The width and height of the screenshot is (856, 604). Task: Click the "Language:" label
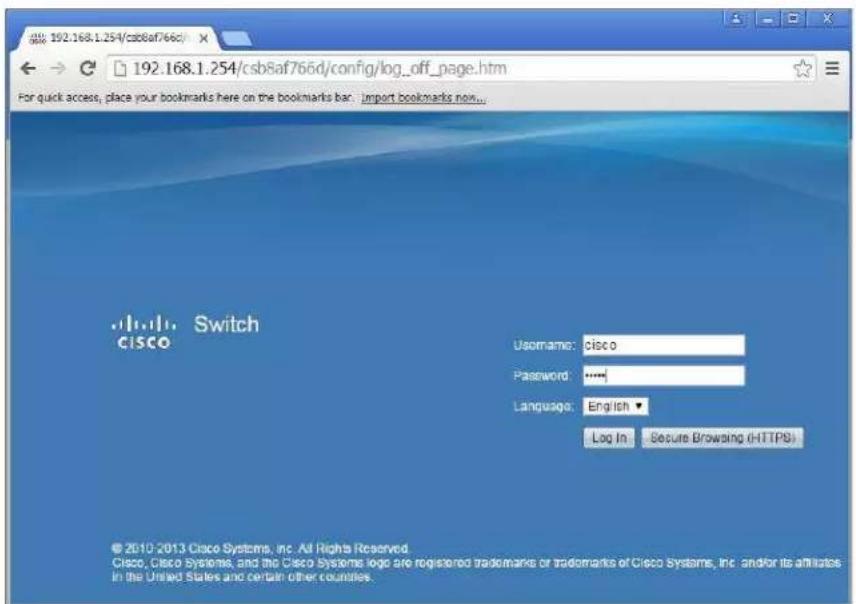(543, 406)
